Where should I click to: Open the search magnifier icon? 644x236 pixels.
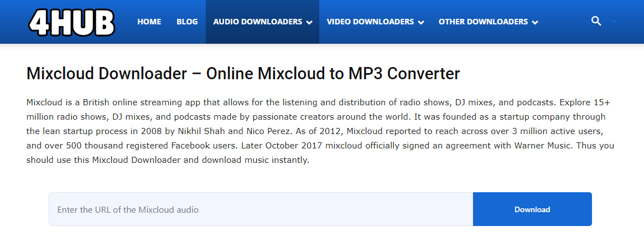pyautogui.click(x=596, y=21)
